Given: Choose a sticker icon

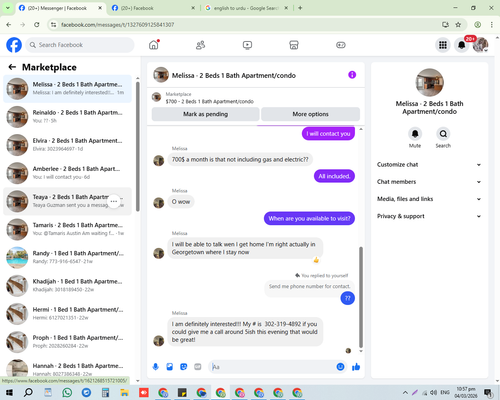Looking at the screenshot, I should click(x=184, y=367).
